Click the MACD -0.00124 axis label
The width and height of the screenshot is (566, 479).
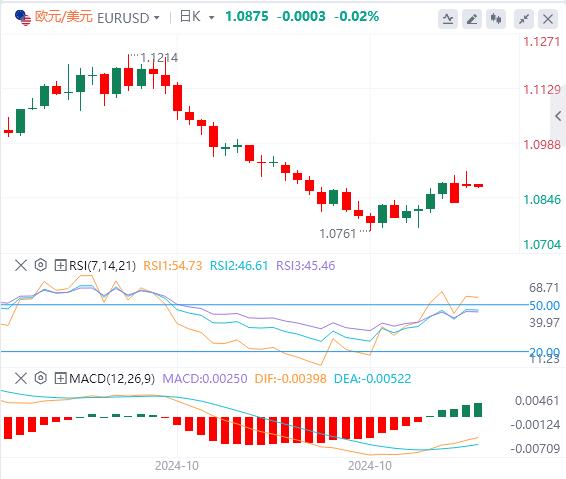pos(535,425)
